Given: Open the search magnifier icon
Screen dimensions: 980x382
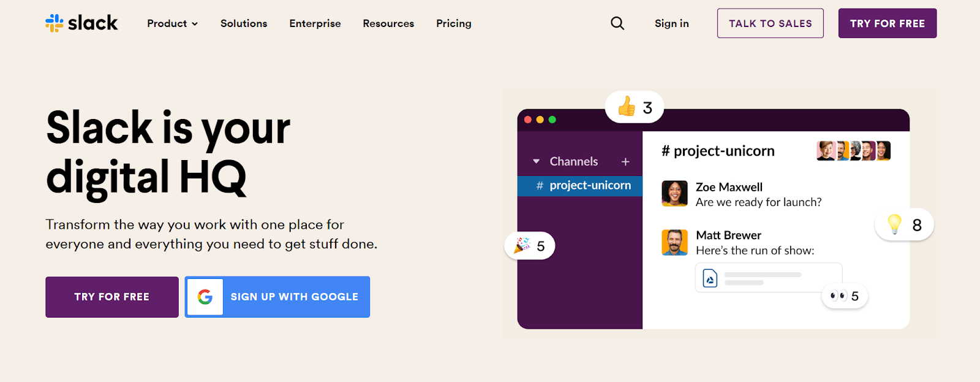Looking at the screenshot, I should [x=617, y=23].
